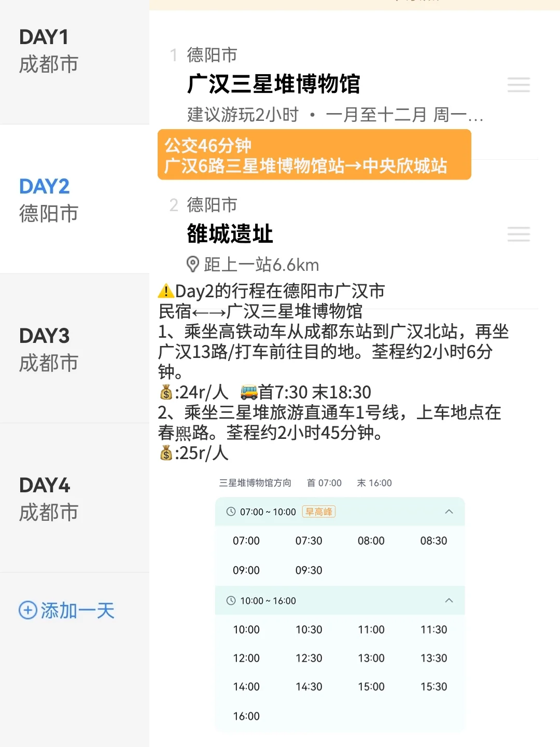Tap the reorder handle for 广汉三星堆博物馆

tap(519, 85)
